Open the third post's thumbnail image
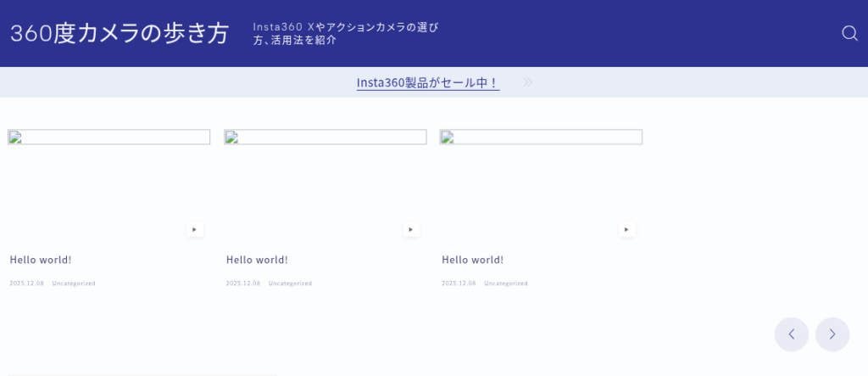 (x=541, y=137)
